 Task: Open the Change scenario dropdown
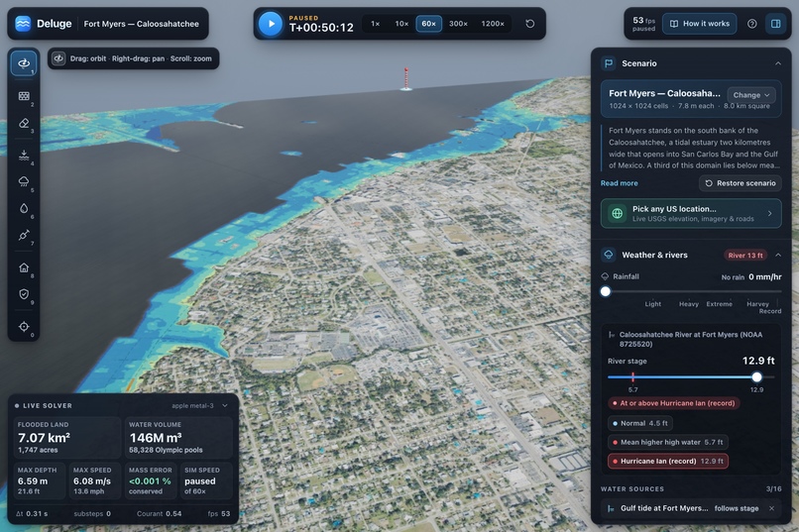pos(751,95)
